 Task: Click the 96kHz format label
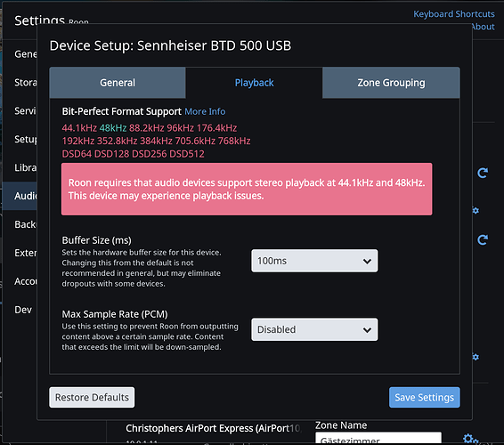pos(181,128)
